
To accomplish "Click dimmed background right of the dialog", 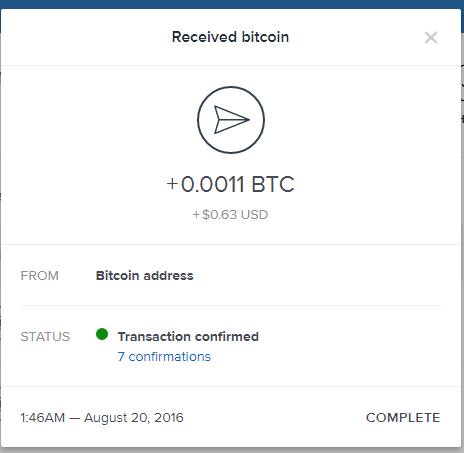I will [463, 233].
